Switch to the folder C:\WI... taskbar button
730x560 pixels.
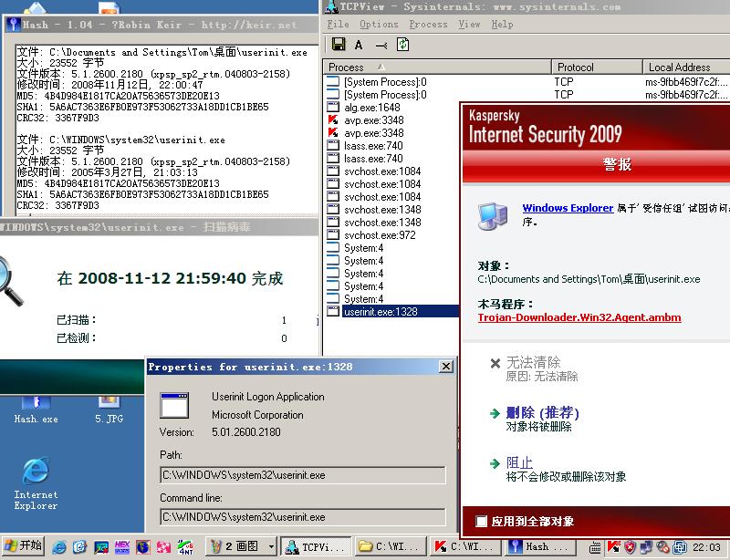(391, 546)
